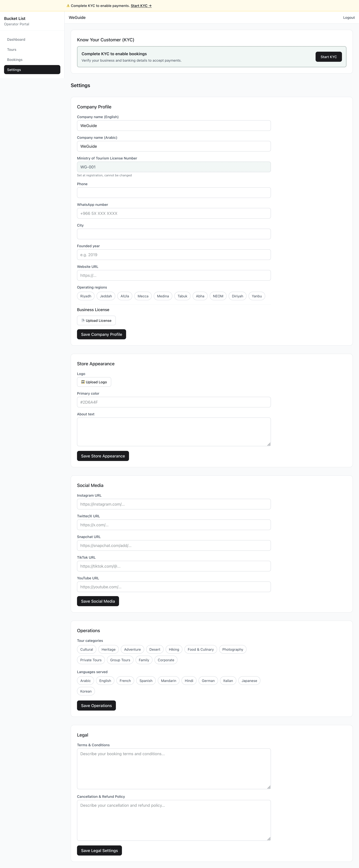This screenshot has height=868, width=359.
Task: Toggle the Riyadh operating region chip
Action: point(86,296)
